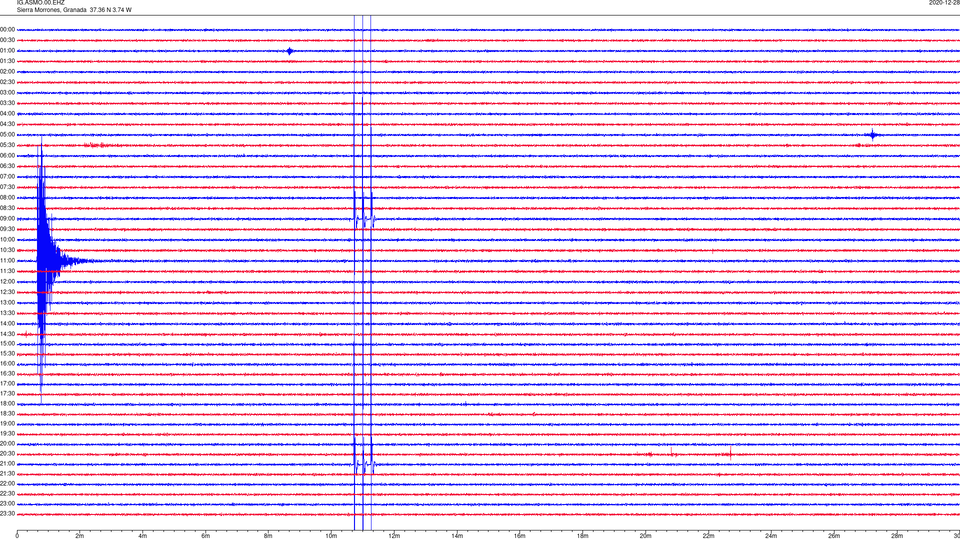Click the small blue event on 01:00 trace
The image size is (960, 540).
290,51
